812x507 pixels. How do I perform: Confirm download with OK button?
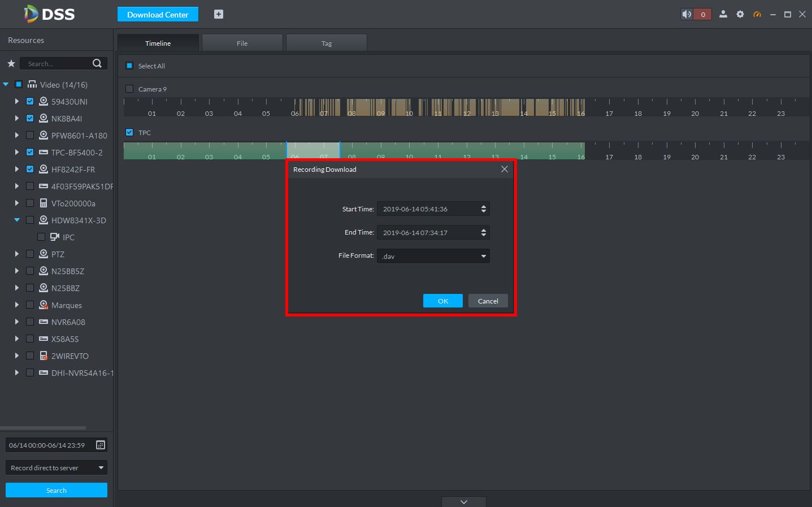(443, 301)
